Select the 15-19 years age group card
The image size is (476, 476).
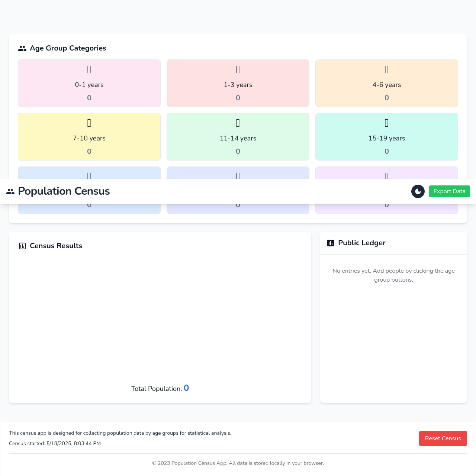(386, 137)
